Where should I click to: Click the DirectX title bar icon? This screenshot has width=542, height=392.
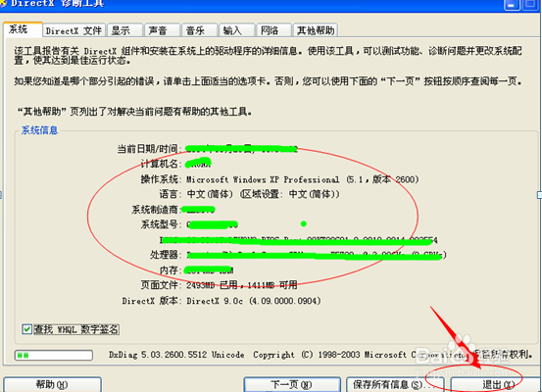point(3,4)
